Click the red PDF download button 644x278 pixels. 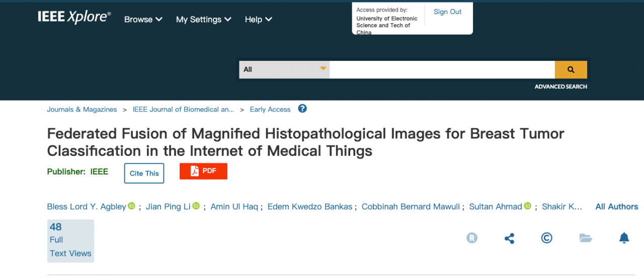coord(203,171)
